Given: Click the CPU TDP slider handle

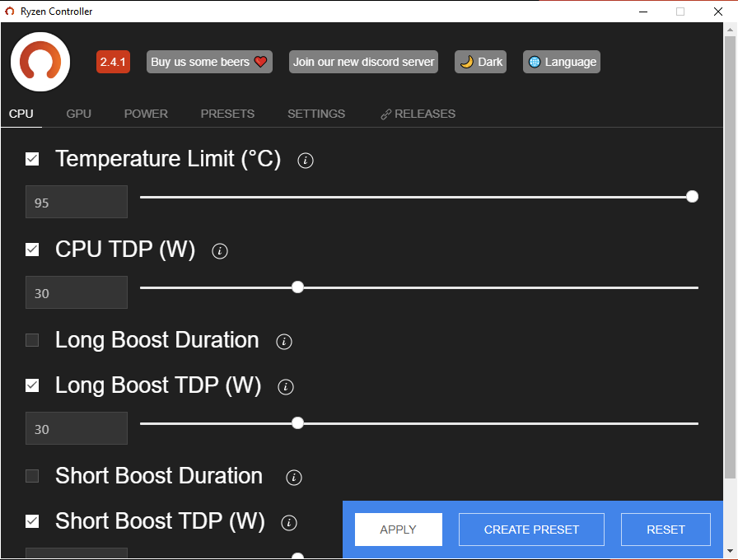Looking at the screenshot, I should (297, 287).
